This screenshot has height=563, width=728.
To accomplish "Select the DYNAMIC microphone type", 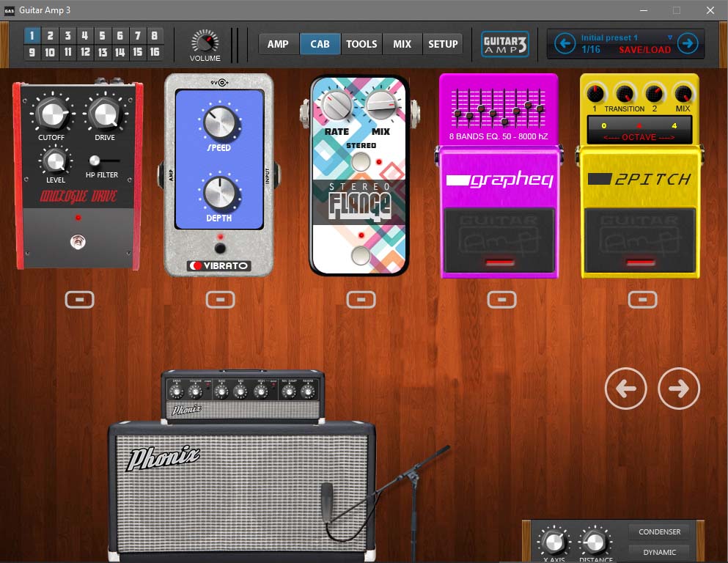I will (x=659, y=552).
